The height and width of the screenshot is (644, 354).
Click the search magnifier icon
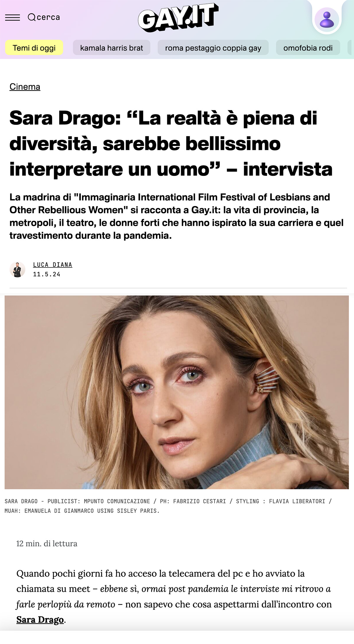[32, 17]
